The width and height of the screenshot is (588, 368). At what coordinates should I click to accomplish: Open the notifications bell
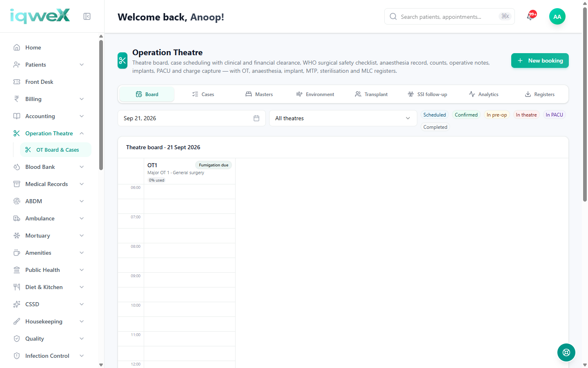(530, 16)
